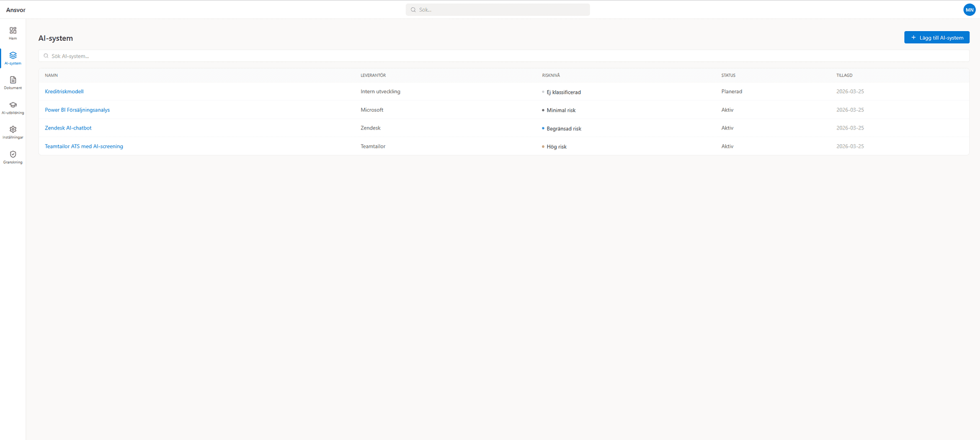Viewport: 980px width, 440px height.
Task: Open the Zendesk AI-chatbot link
Action: tap(68, 128)
